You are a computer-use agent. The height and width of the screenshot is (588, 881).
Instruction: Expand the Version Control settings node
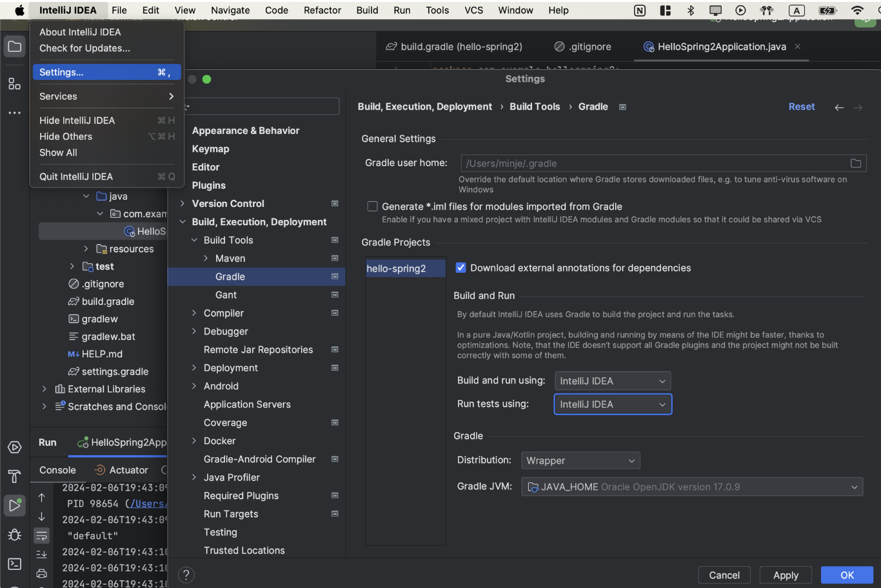pyautogui.click(x=183, y=204)
